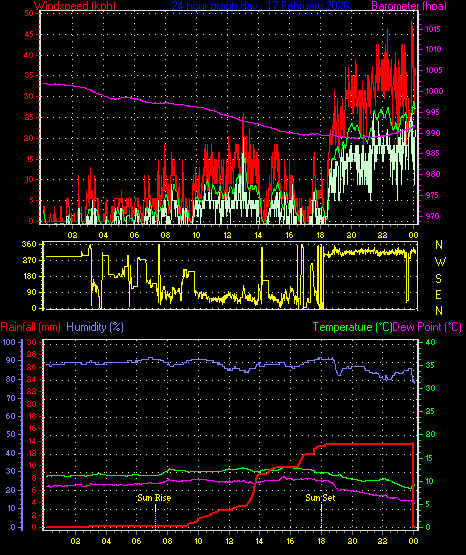Select the "Humidity (%)" legend label
Image resolution: width=466 pixels, height=555 pixels.
(x=95, y=327)
